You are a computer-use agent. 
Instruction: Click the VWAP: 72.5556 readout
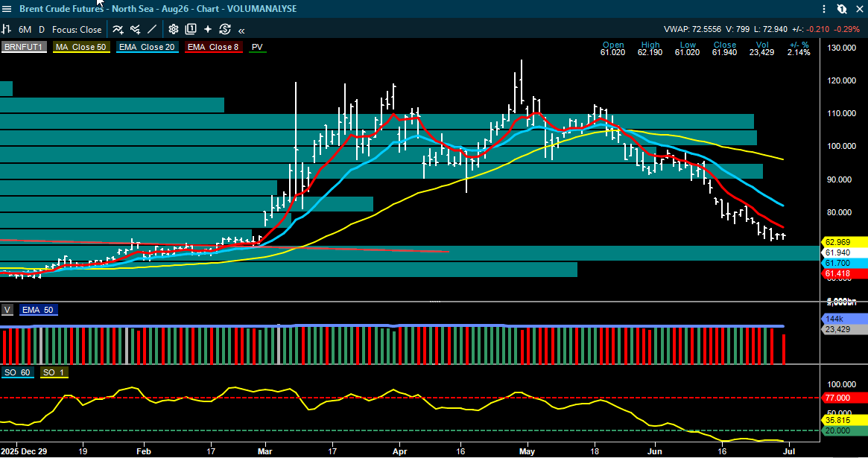[692, 29]
